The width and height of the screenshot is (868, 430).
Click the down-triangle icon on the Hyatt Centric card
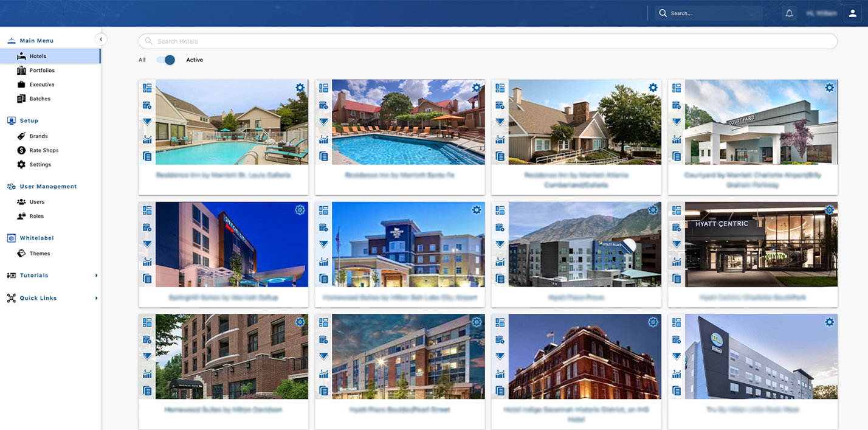(677, 244)
